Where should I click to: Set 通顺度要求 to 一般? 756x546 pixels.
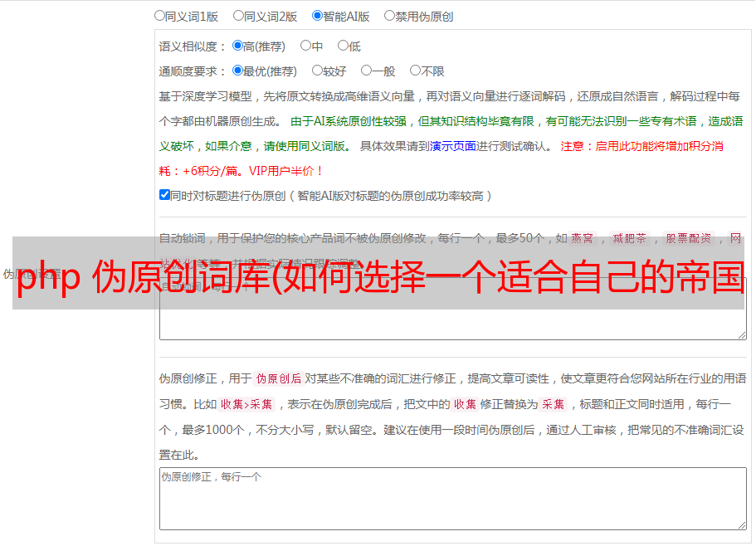coord(367,71)
